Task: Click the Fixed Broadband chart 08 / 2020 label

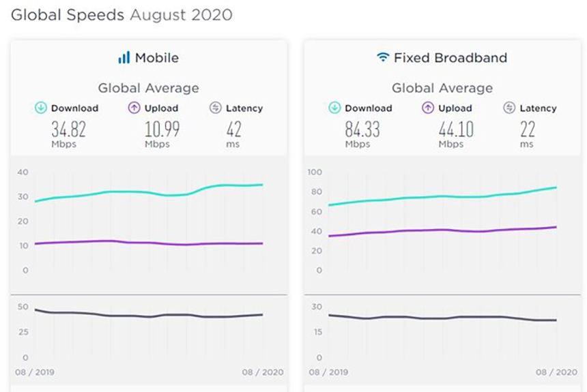Action: pyautogui.click(x=557, y=372)
